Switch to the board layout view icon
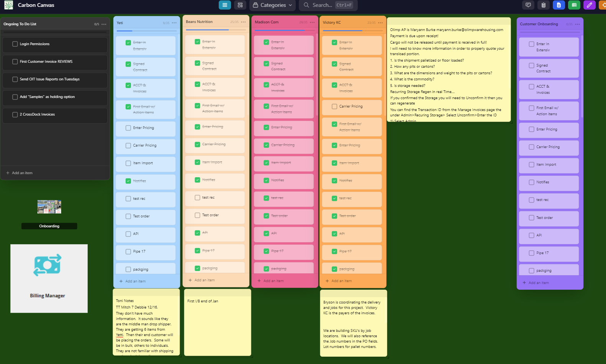Image resolution: width=606 pixels, height=364 pixels. coord(240,5)
